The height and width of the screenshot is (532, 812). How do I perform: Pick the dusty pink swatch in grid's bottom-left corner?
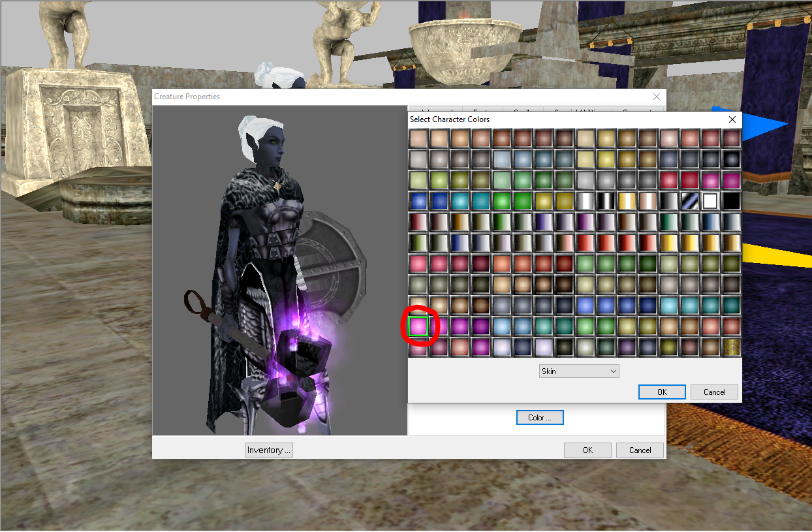coord(418,347)
